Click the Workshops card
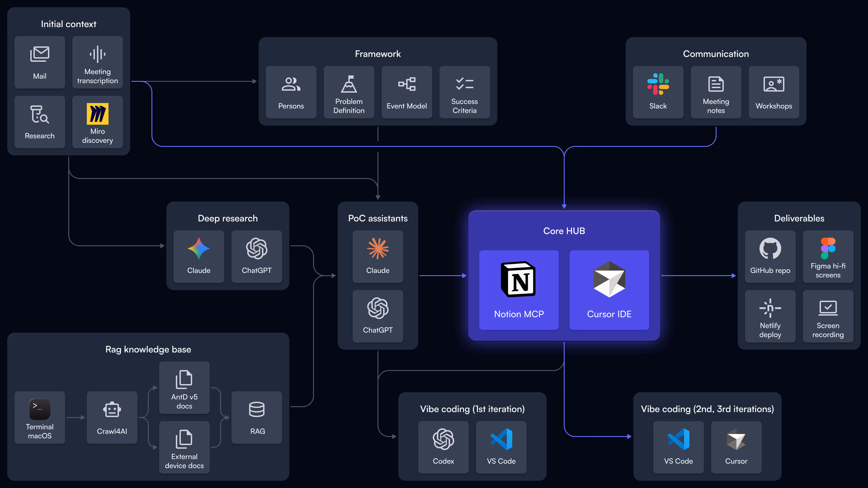Viewport: 868px width, 488px height. coord(774,92)
